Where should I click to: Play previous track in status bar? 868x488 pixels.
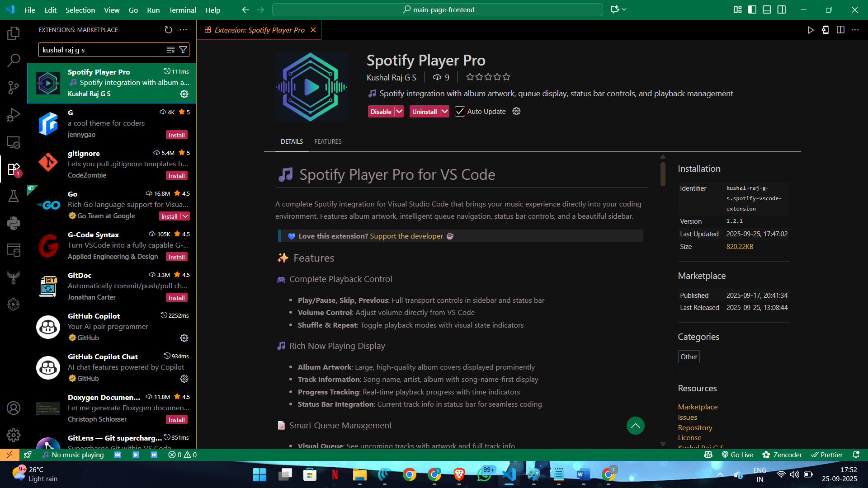118,455
